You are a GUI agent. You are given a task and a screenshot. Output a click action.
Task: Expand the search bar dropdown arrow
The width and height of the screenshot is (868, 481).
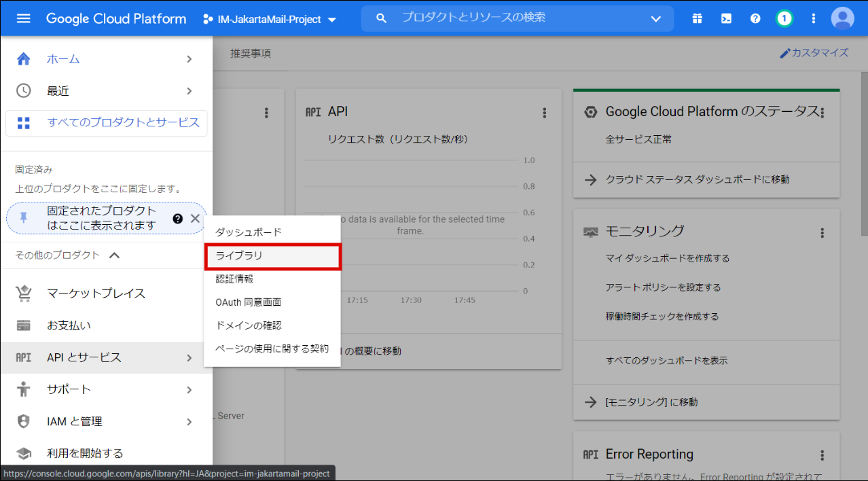pos(655,19)
